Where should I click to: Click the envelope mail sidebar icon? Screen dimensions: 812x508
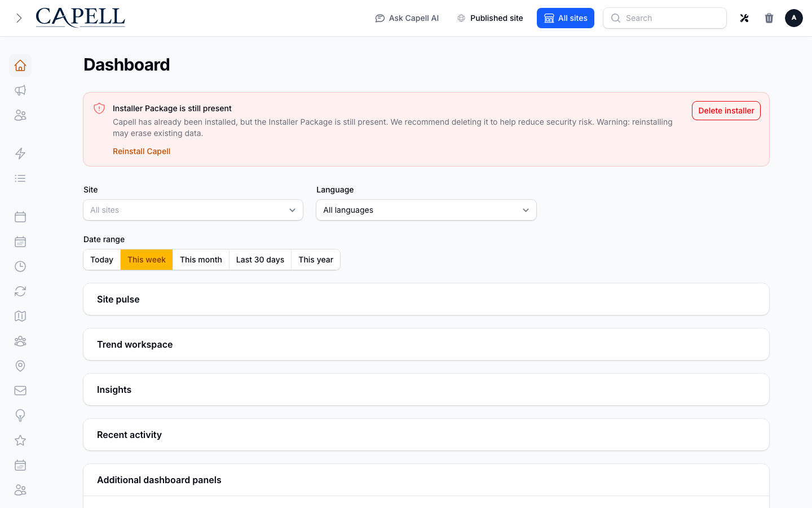click(20, 391)
